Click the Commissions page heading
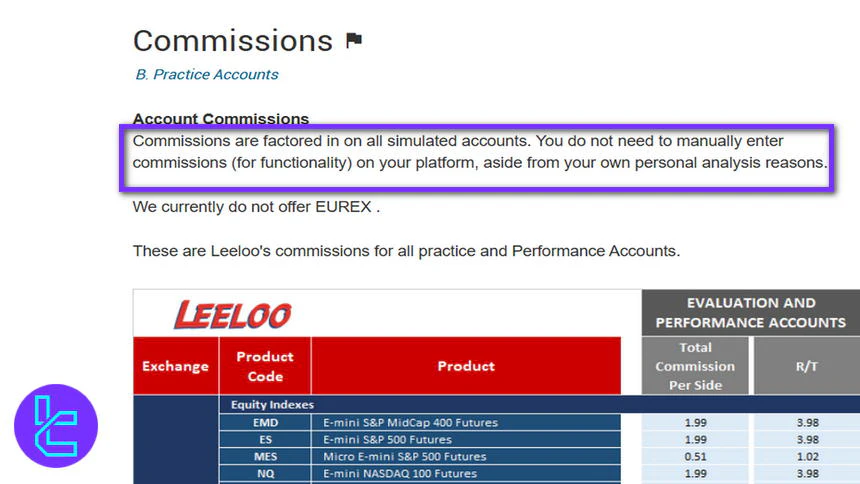 [x=233, y=41]
